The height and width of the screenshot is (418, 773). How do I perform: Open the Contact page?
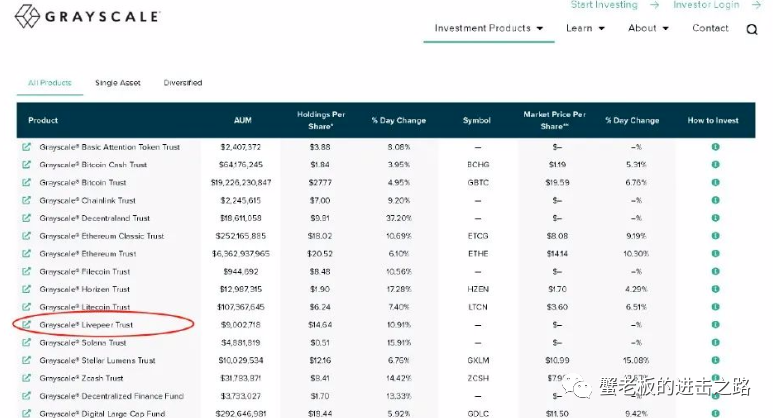(x=710, y=28)
